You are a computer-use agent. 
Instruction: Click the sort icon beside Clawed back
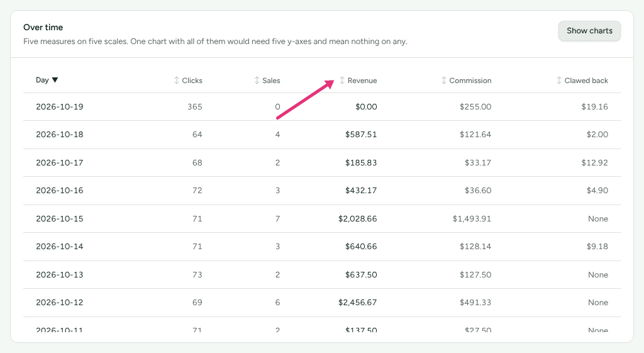pos(559,81)
